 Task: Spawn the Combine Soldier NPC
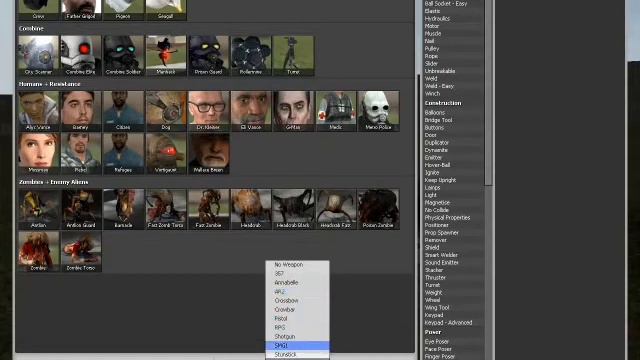pyautogui.click(x=123, y=56)
